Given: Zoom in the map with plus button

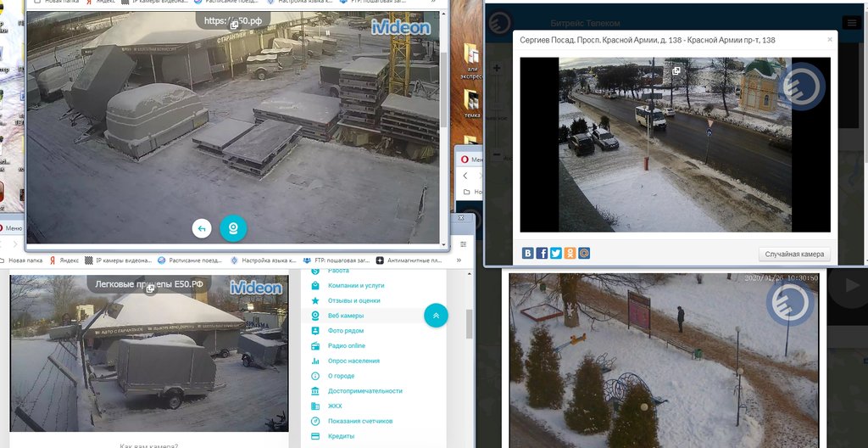Looking at the screenshot, I should pos(497,68).
